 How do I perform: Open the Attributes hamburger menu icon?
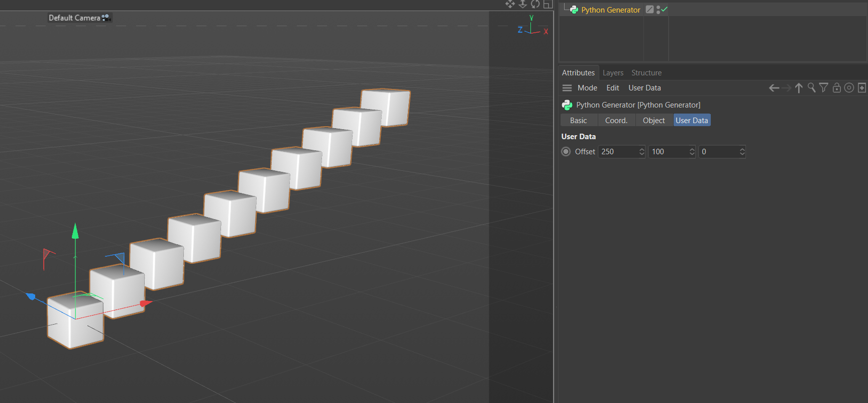click(x=567, y=88)
